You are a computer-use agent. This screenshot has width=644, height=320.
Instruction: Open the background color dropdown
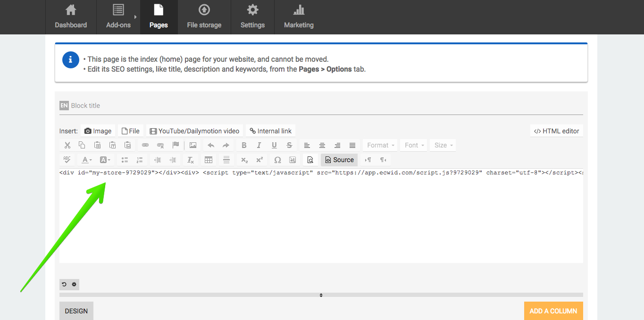[105, 160]
